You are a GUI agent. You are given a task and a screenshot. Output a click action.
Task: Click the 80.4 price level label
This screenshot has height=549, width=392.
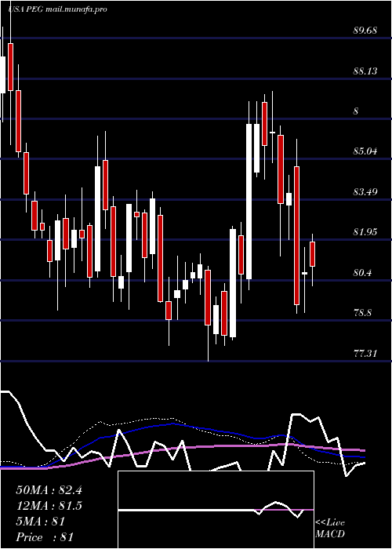coord(362,272)
